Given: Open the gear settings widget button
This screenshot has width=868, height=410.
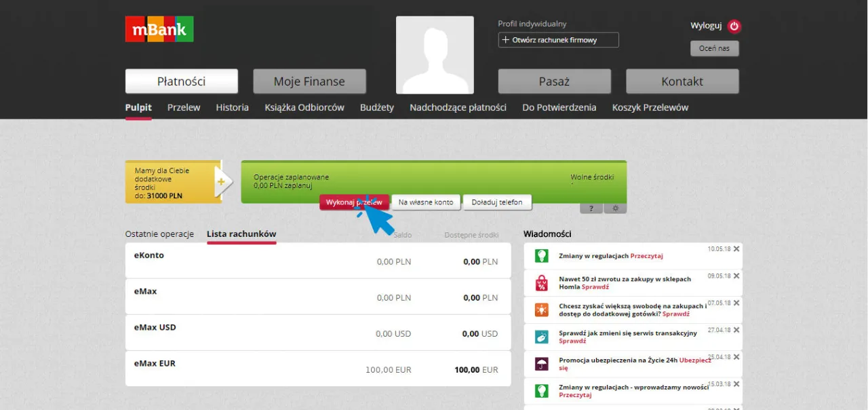Looking at the screenshot, I should (615, 208).
